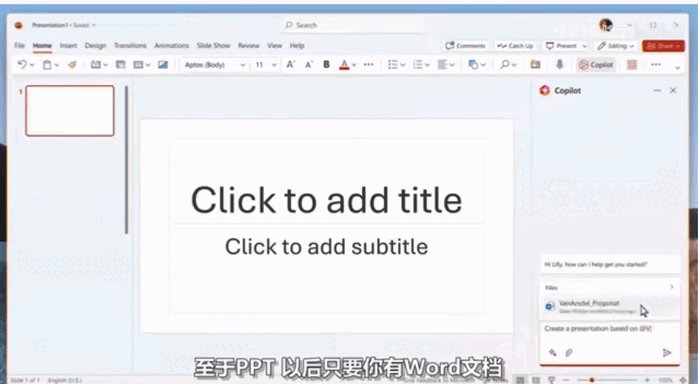The image size is (698, 384).
Task: Select the VanArsdel_Proposal file suggestion
Action: [609, 307]
